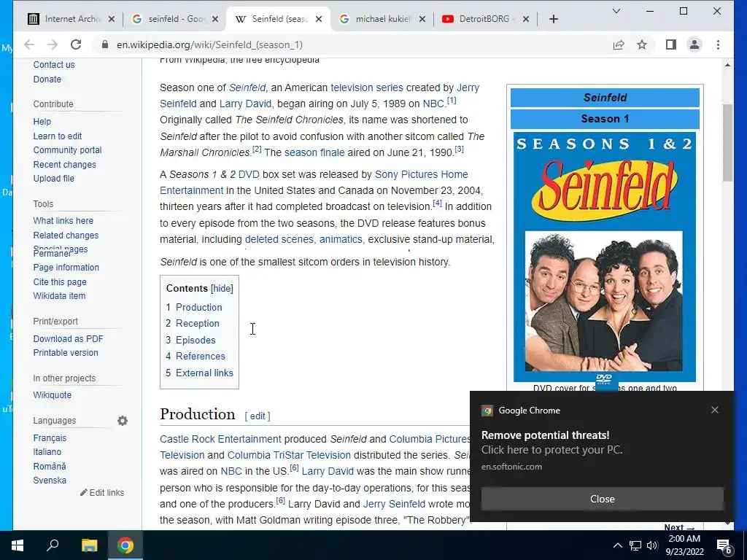The width and height of the screenshot is (747, 560).
Task: Open Related changes
Action: tap(66, 236)
